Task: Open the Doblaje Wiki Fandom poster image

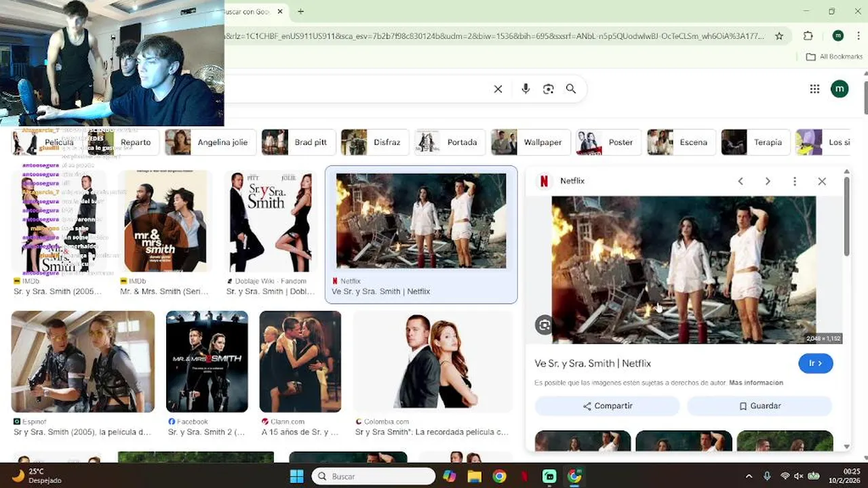Action: [271, 221]
